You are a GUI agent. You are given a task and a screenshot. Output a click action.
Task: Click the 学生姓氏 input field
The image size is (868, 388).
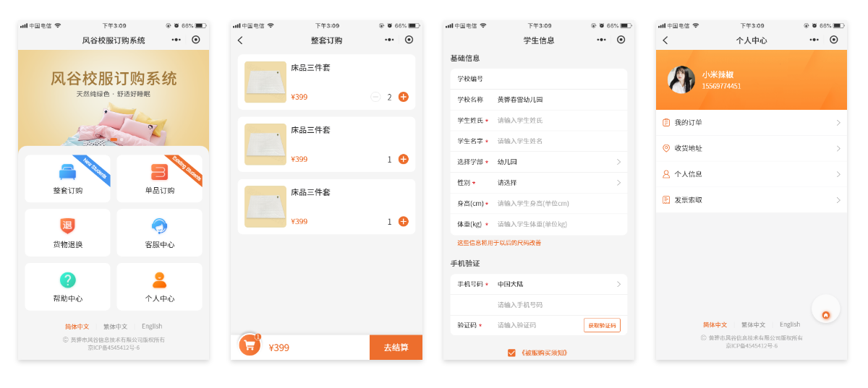click(x=557, y=120)
